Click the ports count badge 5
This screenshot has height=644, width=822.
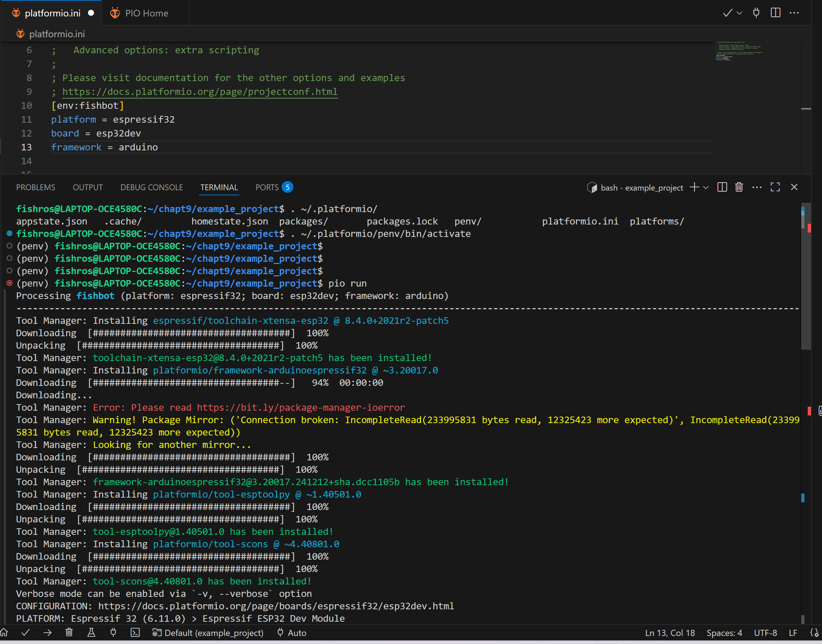287,187
